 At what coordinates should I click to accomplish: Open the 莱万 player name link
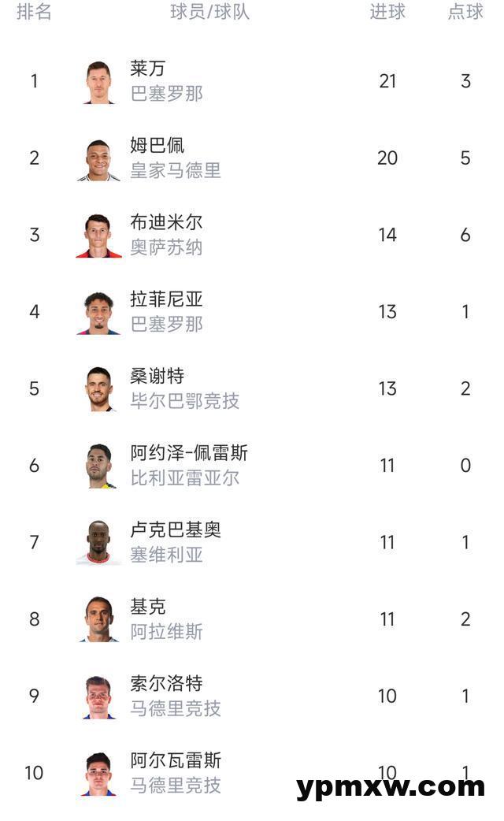click(148, 69)
